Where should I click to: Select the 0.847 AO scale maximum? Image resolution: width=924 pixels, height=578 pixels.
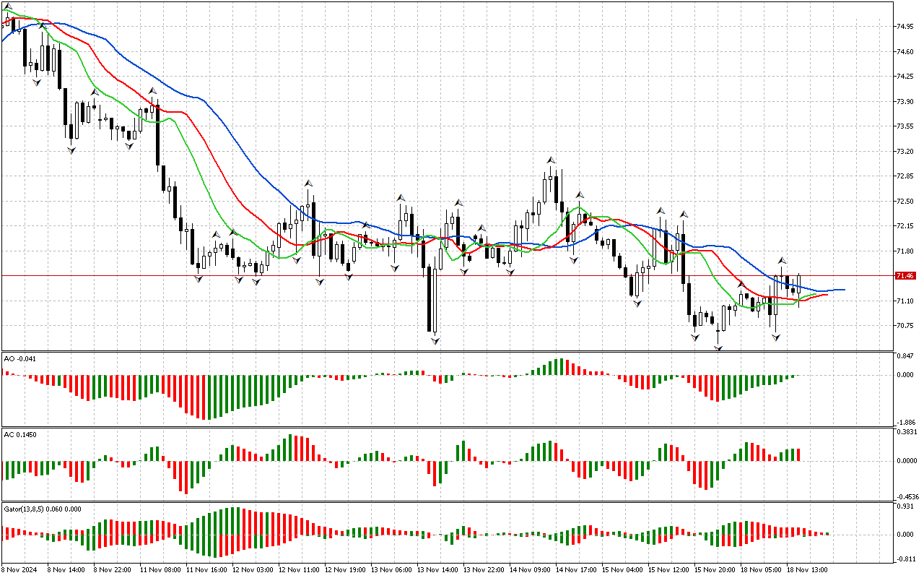coord(906,357)
